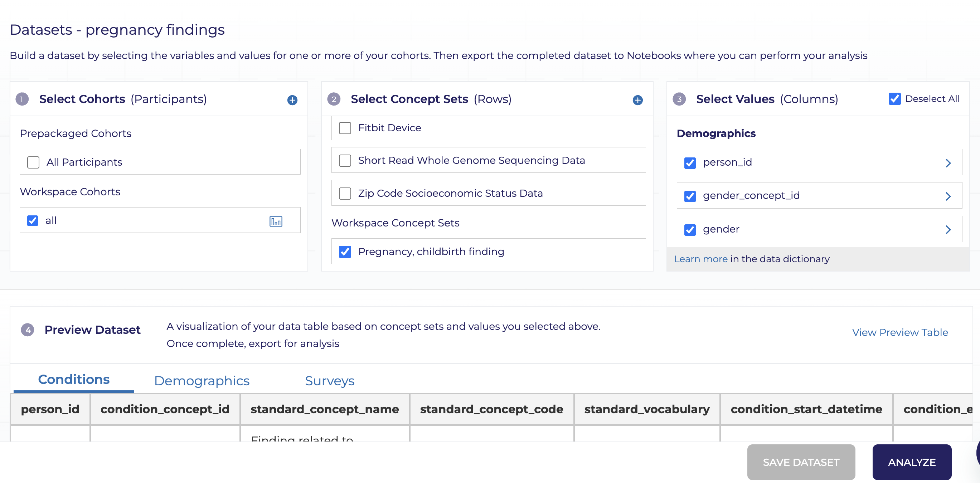Image resolution: width=980 pixels, height=483 pixels.
Task: Open the cohort chart icon beside 'all'
Action: click(x=276, y=221)
